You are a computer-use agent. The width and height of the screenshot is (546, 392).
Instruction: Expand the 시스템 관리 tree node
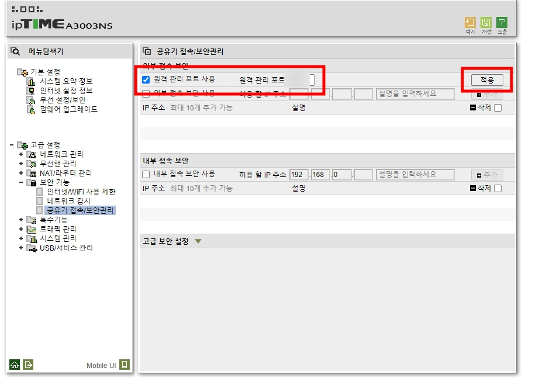21,238
